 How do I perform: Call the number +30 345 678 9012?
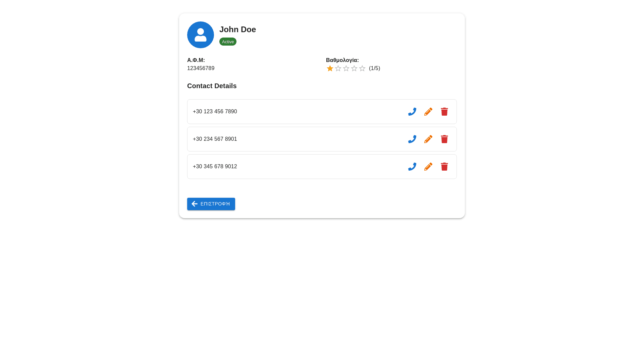(412, 167)
